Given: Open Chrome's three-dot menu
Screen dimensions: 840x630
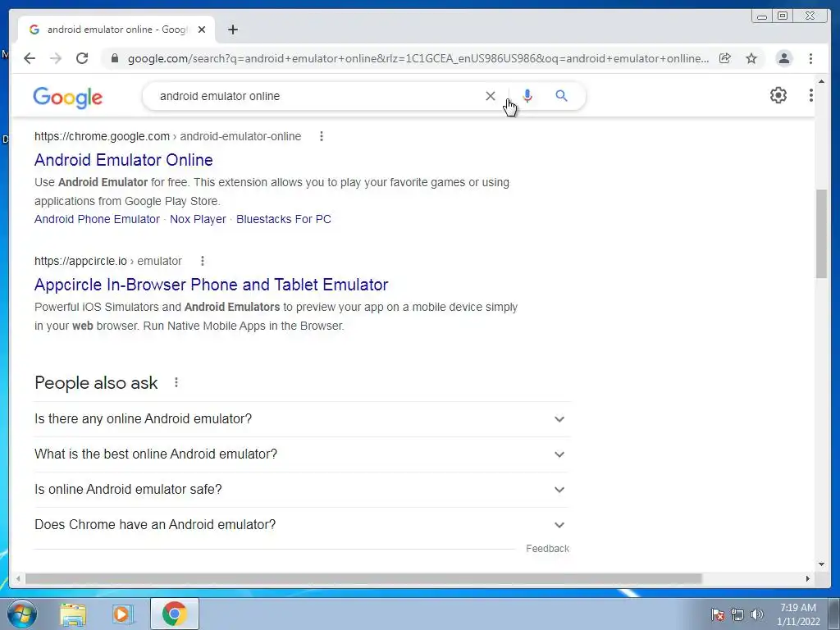Looking at the screenshot, I should coord(810,58).
